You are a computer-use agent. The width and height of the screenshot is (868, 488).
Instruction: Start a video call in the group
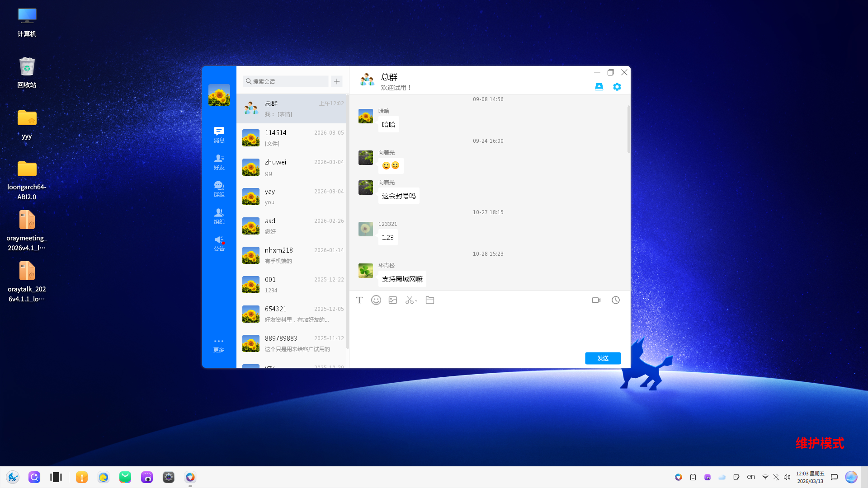(596, 300)
